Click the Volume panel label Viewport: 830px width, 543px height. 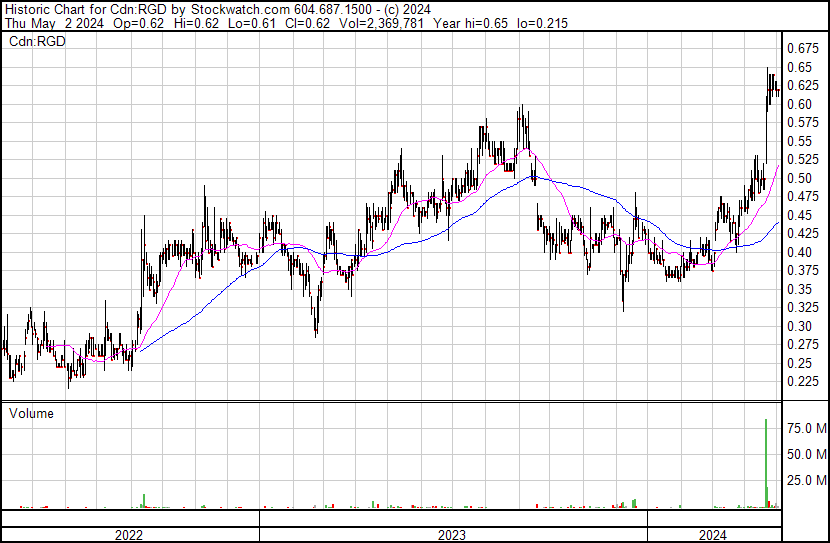(x=31, y=413)
